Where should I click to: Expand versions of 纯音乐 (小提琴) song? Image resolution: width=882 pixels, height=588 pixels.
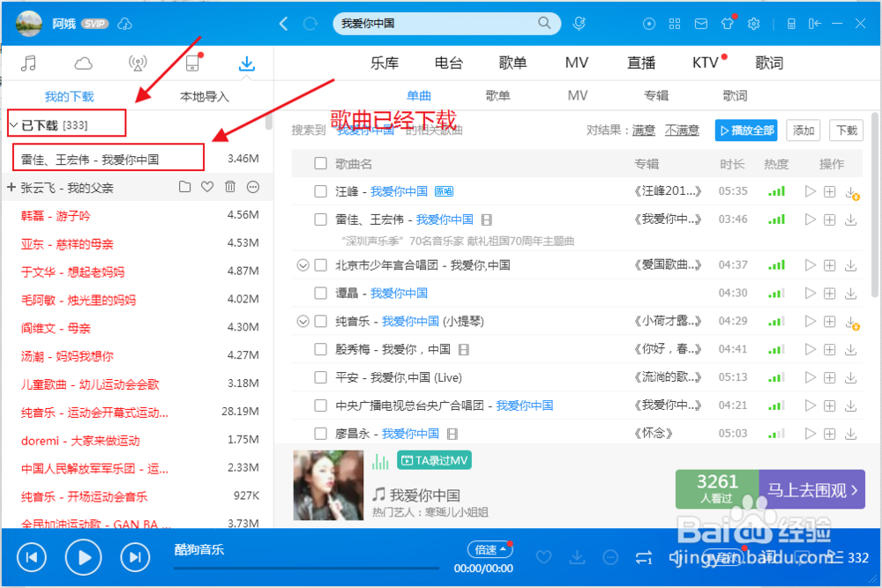coord(303,321)
